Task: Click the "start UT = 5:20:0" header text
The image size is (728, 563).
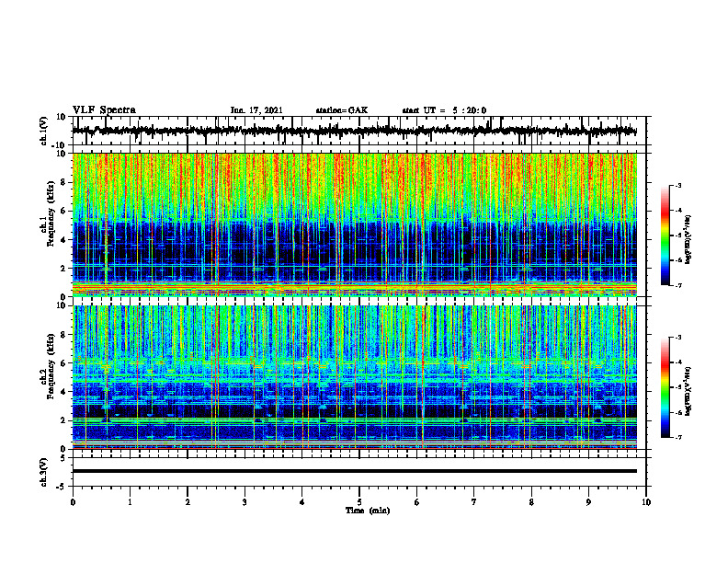Action: click(444, 110)
